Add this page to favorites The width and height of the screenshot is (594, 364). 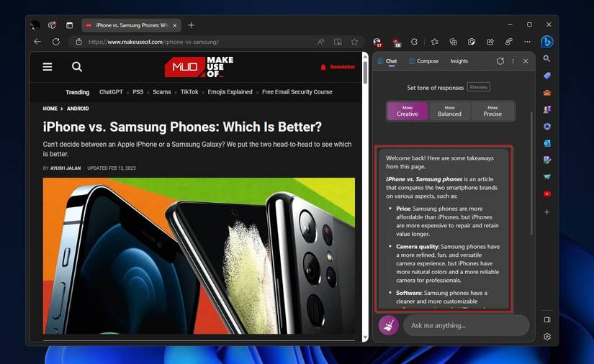[354, 42]
